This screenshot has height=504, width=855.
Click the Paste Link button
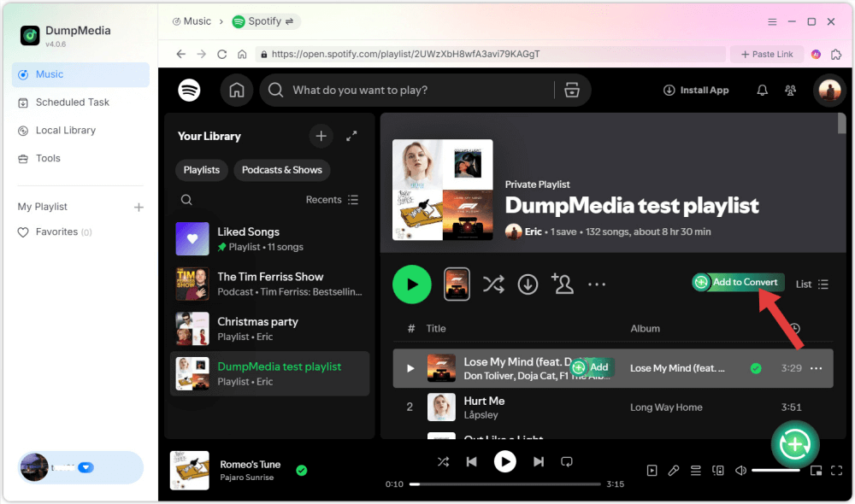[766, 53]
